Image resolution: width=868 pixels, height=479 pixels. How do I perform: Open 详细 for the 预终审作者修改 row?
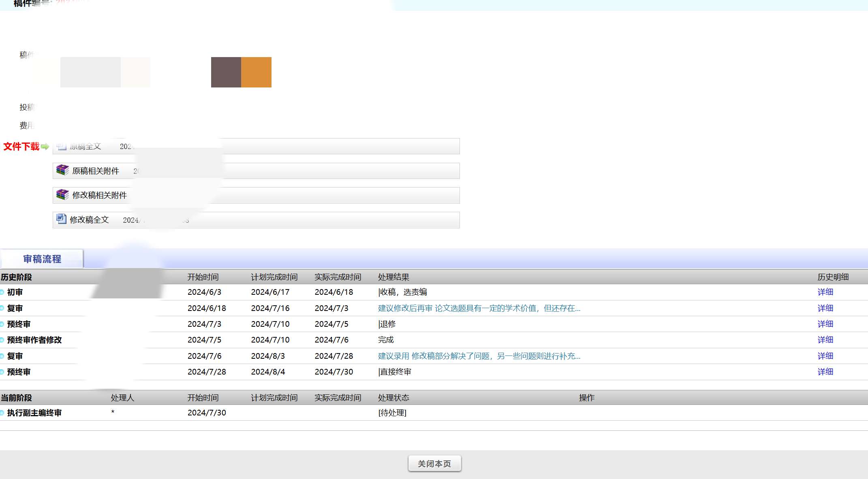pyautogui.click(x=825, y=340)
